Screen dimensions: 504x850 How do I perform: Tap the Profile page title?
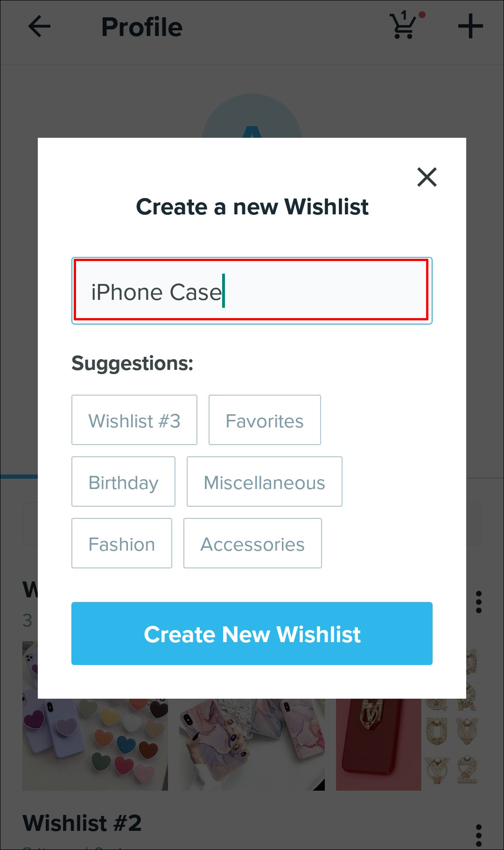[x=142, y=27]
